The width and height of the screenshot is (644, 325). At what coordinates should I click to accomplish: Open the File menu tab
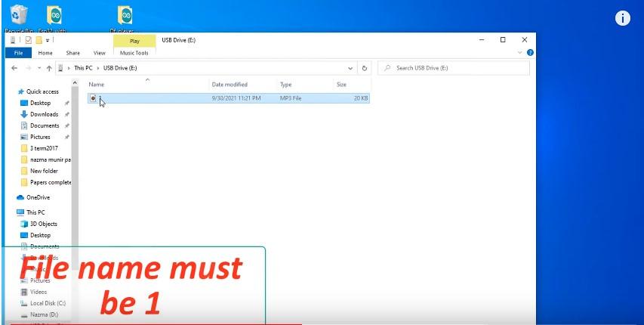click(x=18, y=53)
